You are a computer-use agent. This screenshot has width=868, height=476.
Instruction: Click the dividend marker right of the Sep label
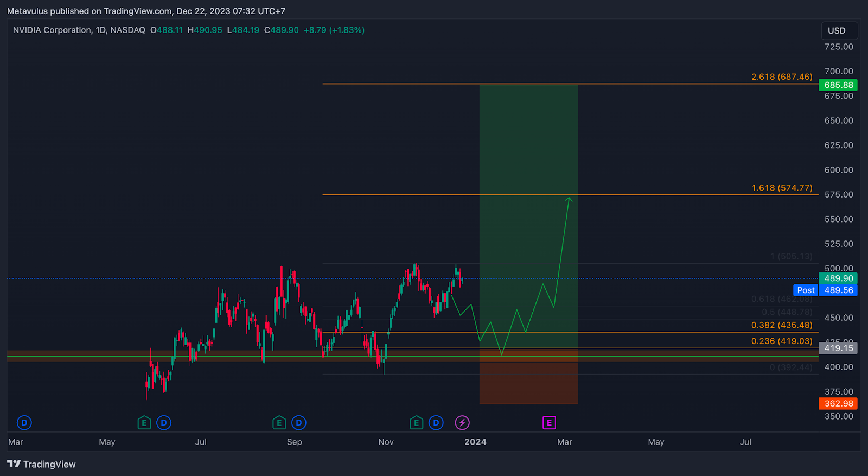tap(299, 422)
